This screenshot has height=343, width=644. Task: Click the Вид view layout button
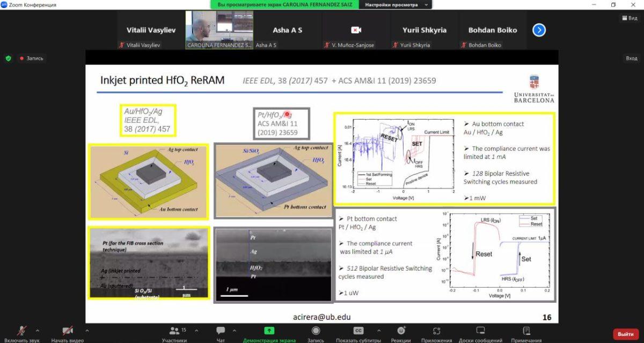[629, 18]
